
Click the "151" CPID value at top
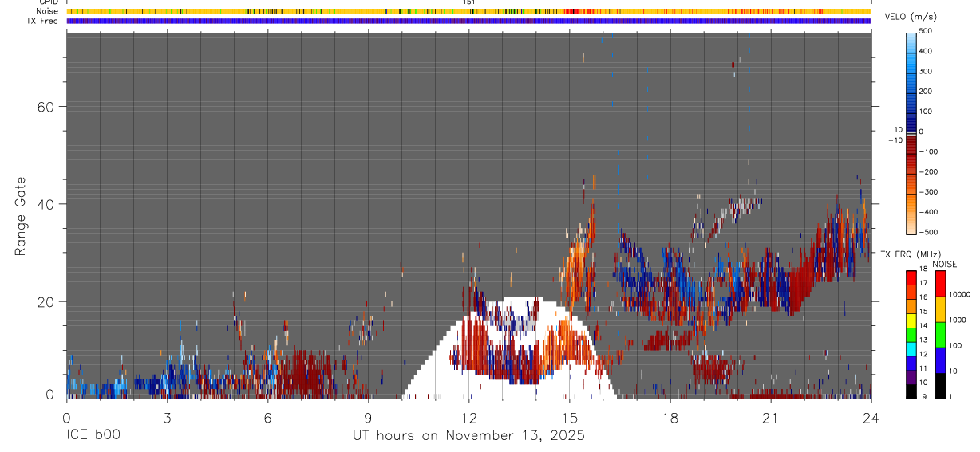pyautogui.click(x=469, y=2)
